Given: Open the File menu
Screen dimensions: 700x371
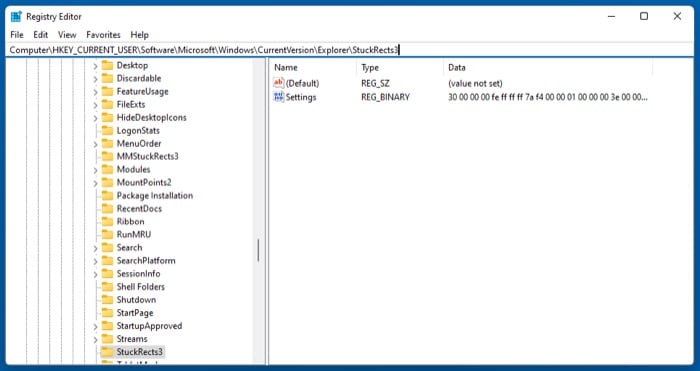Looking at the screenshot, I should click(x=17, y=35).
